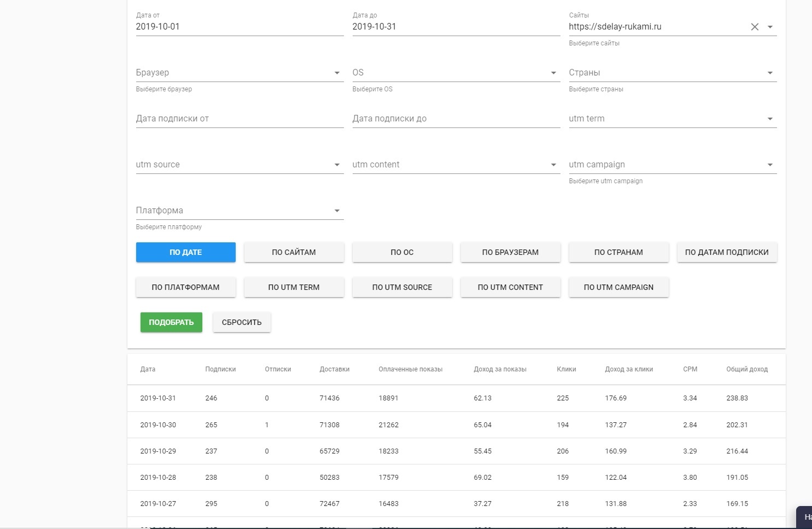Group statistics ПО БРАУЗЕРАМ
Viewport: 812px width, 529px height.
pyautogui.click(x=510, y=252)
